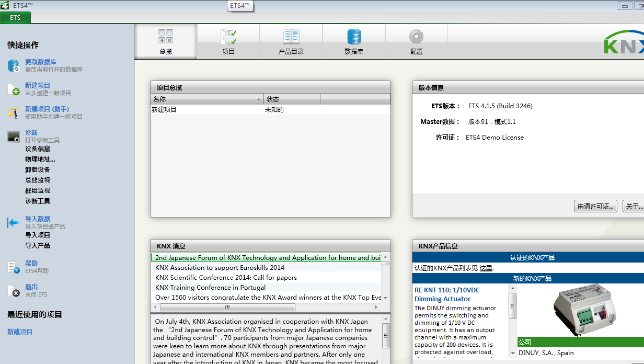Select KNX Scientific Conference 2014 news item
The image size is (644, 364).
click(266, 278)
